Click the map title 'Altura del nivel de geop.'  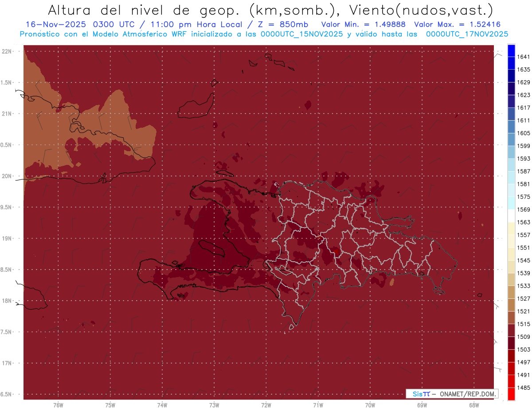[x=143, y=10]
